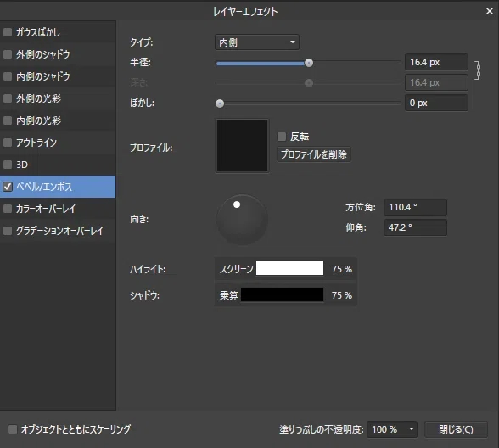Click the プロファイルを削除 button
This screenshot has width=499, height=448.
tap(314, 154)
